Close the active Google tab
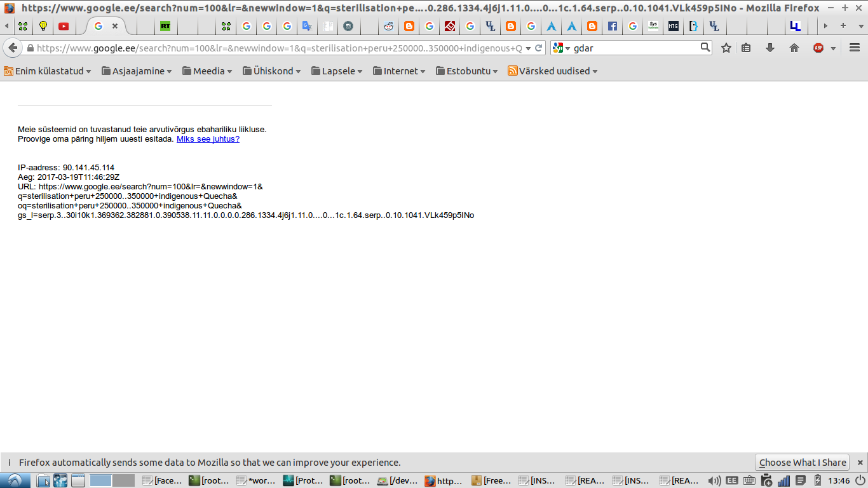Image resolution: width=868 pixels, height=488 pixels. 115,26
